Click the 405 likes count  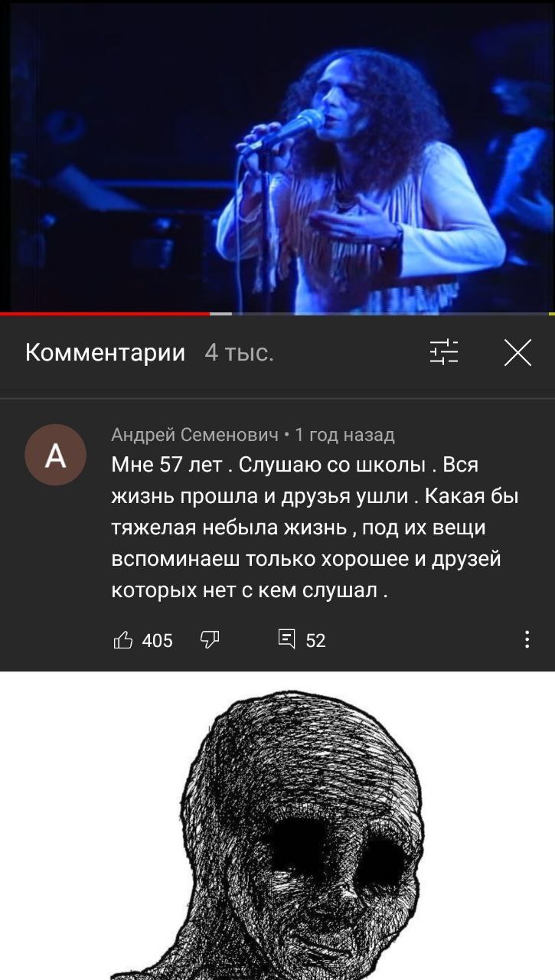coord(157,641)
